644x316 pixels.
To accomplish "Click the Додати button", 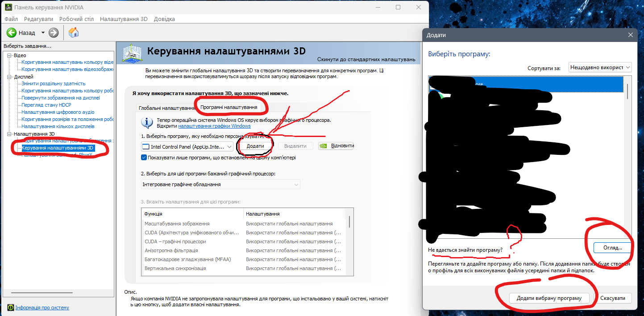I will coord(255,146).
